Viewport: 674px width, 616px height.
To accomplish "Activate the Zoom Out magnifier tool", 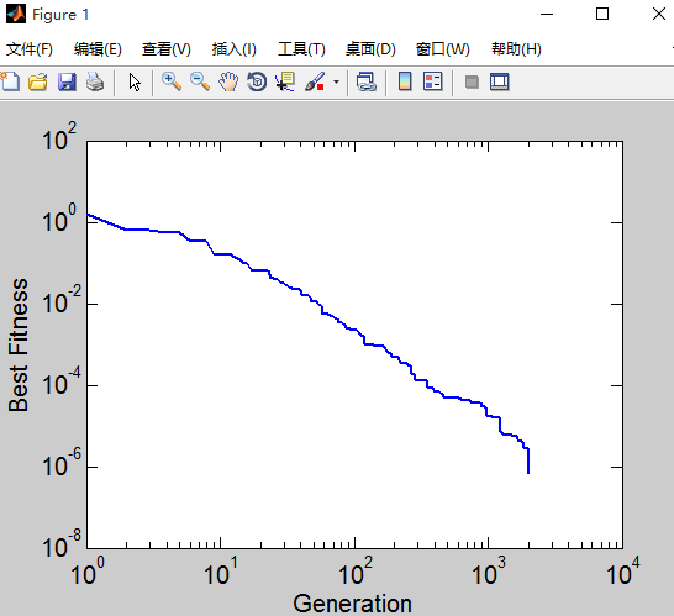I will coord(200,81).
